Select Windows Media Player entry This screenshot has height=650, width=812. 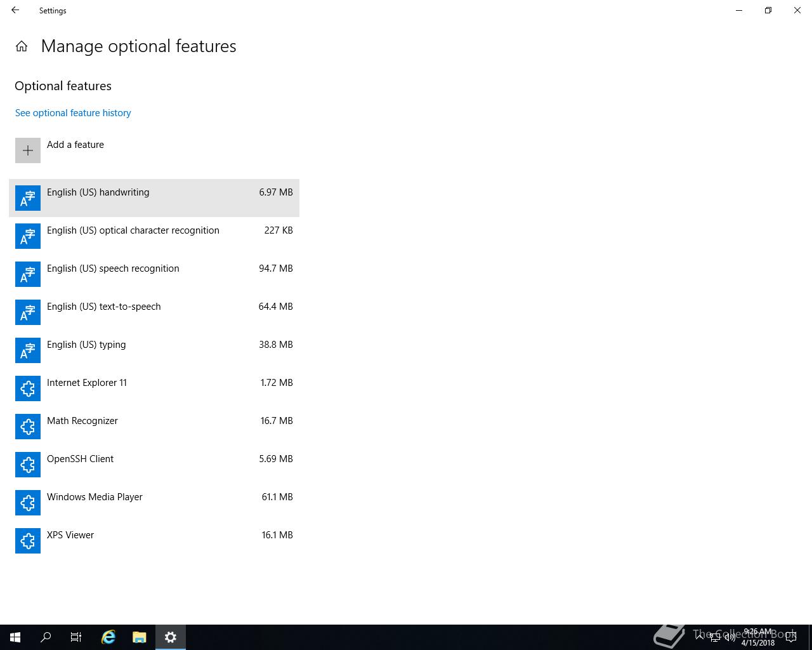(154, 503)
